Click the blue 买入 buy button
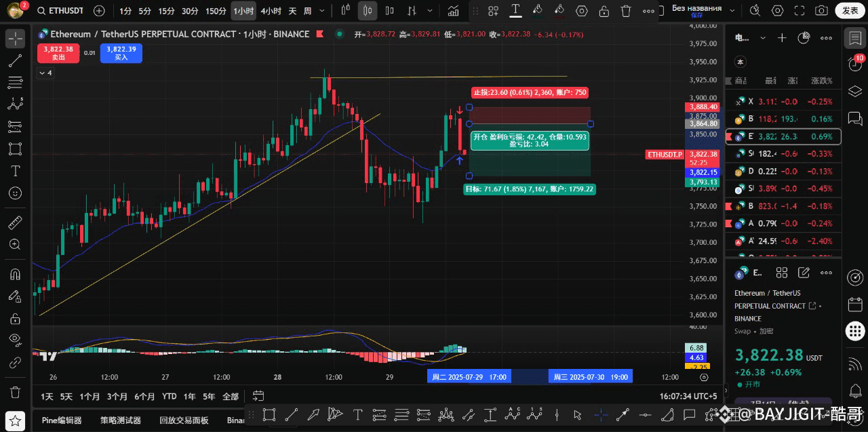Screen dimensions: 868x432 click(x=121, y=53)
